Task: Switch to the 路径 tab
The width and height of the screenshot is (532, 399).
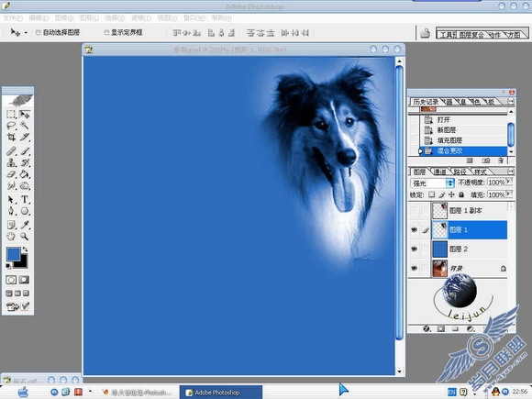Action: coord(460,172)
